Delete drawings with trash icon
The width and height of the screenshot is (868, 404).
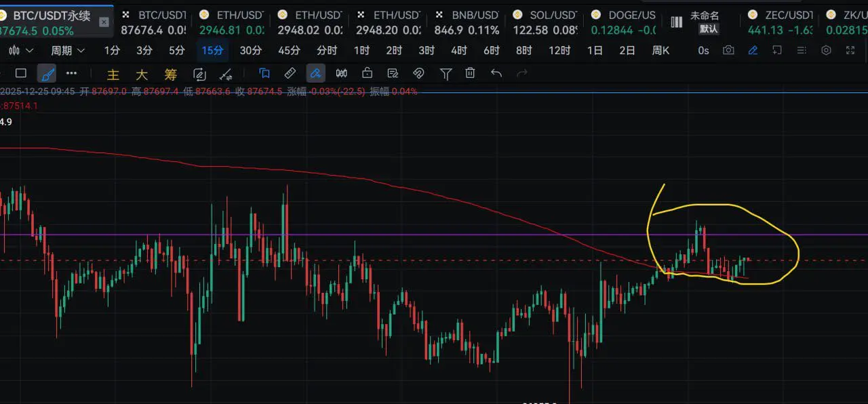(x=470, y=73)
